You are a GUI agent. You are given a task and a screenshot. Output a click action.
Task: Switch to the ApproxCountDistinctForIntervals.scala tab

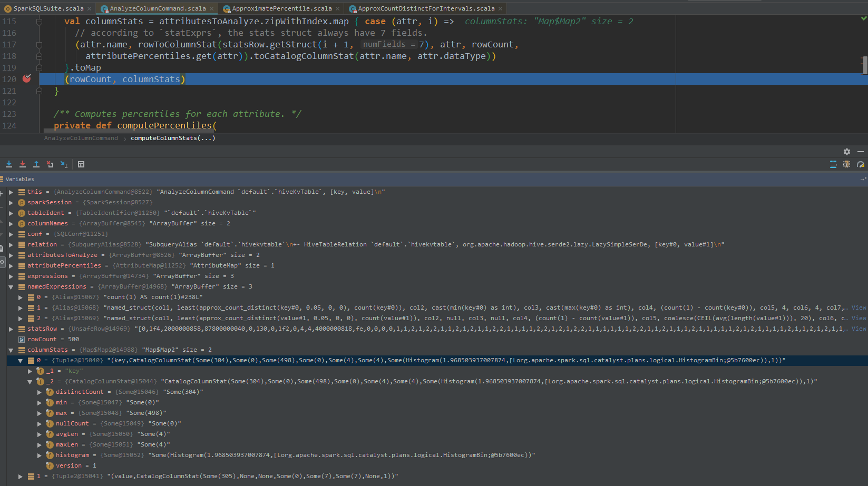click(x=426, y=8)
